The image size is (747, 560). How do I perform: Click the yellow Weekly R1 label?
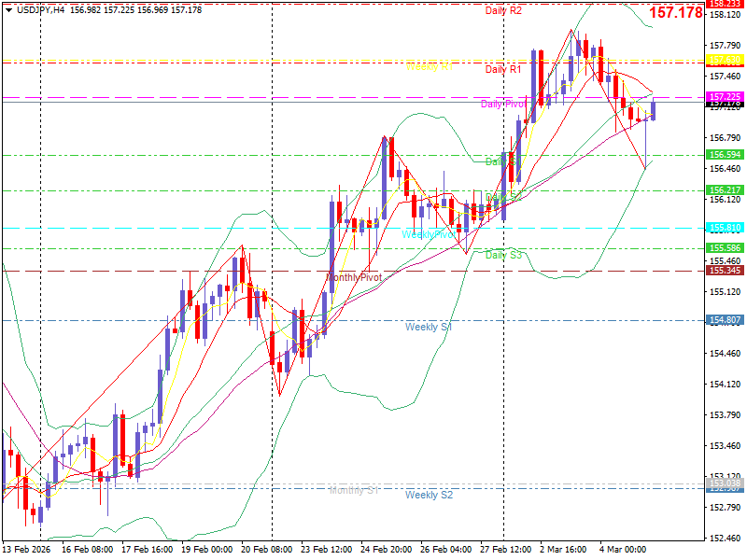(x=430, y=67)
